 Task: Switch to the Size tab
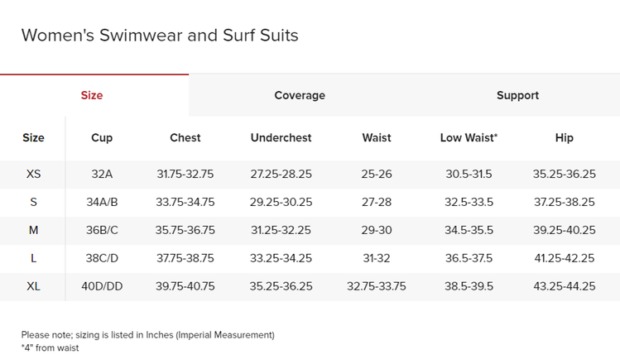(92, 95)
